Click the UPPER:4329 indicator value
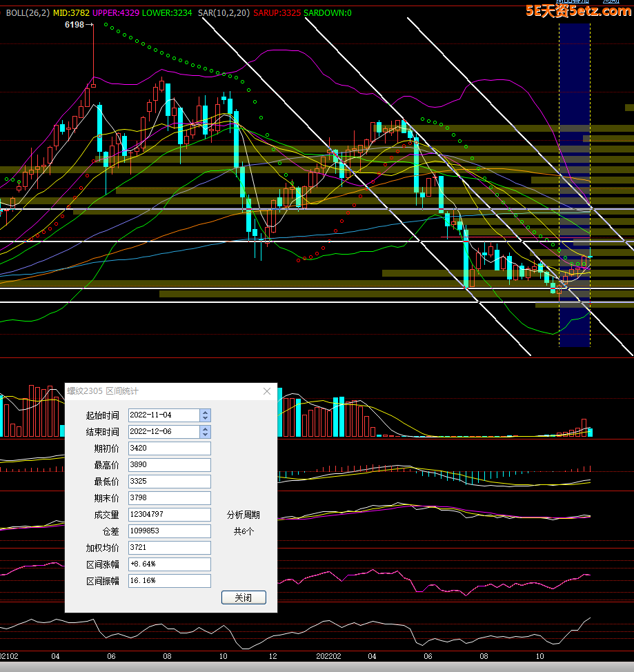Image resolution: width=634 pixels, height=672 pixels. click(x=116, y=13)
